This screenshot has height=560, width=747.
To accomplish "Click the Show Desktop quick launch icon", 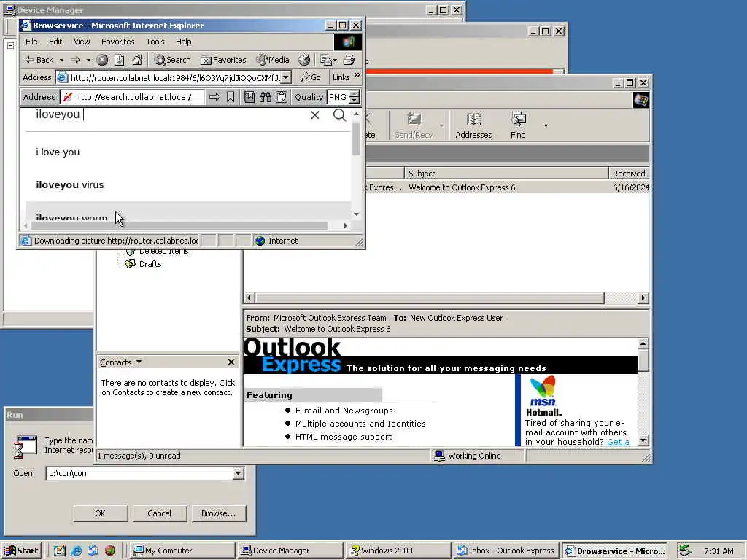I will coord(60,551).
